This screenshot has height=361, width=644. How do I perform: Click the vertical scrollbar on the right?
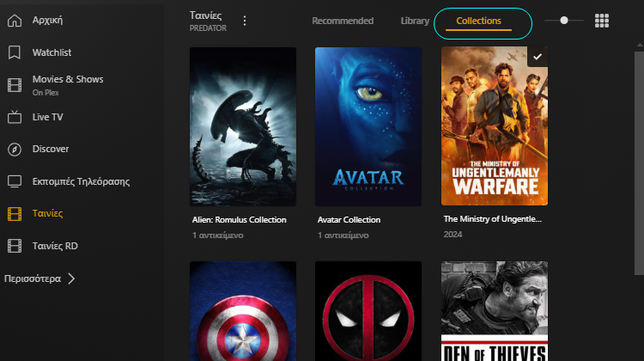coord(639,162)
